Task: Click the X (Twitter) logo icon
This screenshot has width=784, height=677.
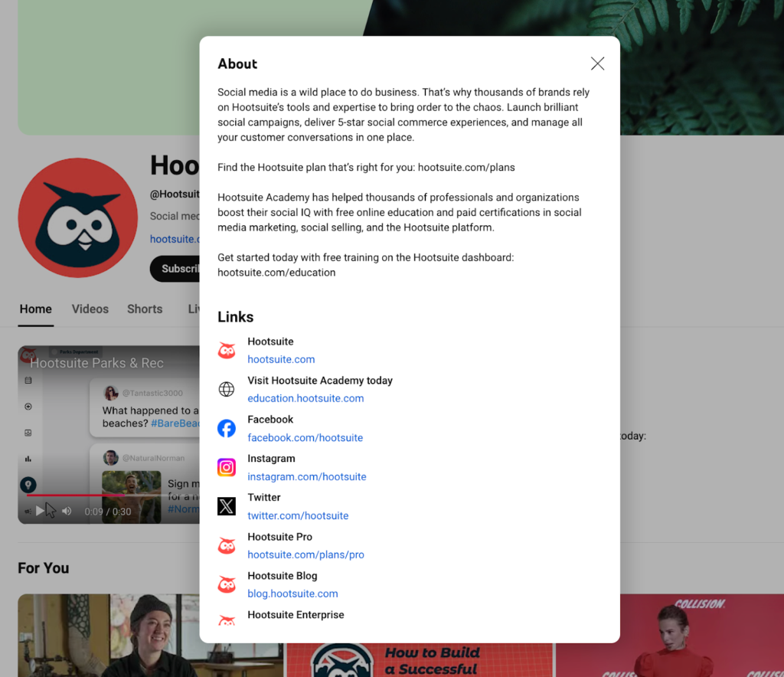Action: [x=227, y=506]
